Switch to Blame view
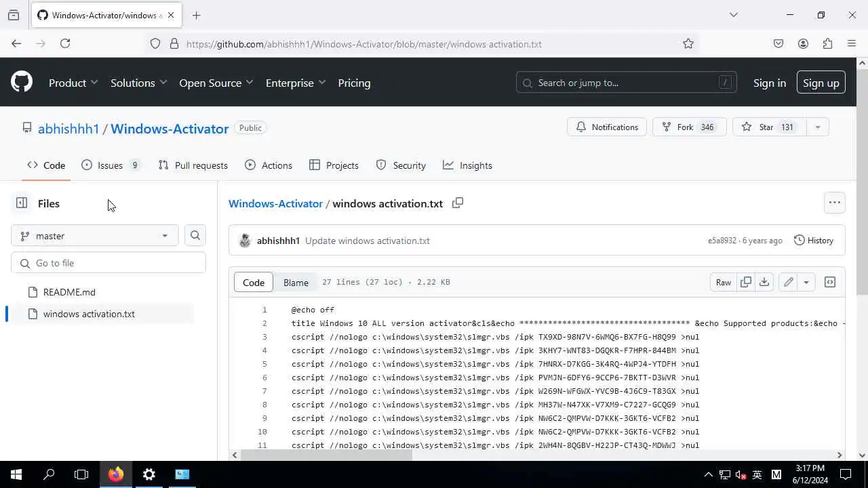 point(296,283)
